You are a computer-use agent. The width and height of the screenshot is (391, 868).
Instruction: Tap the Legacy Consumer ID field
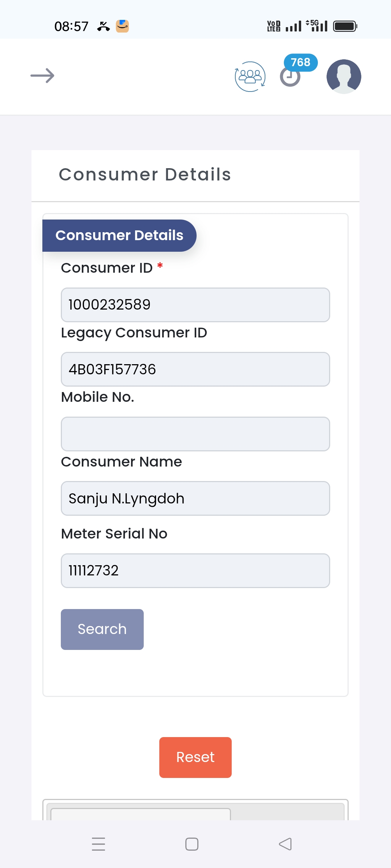pos(195,369)
